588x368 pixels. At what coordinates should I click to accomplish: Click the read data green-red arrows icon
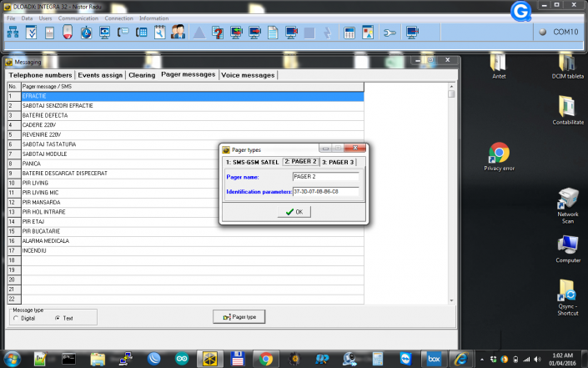[236, 33]
